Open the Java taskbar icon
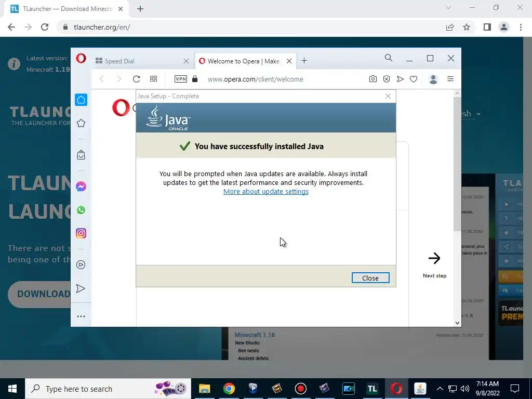Viewport: 532px width, 399px height. click(420, 389)
